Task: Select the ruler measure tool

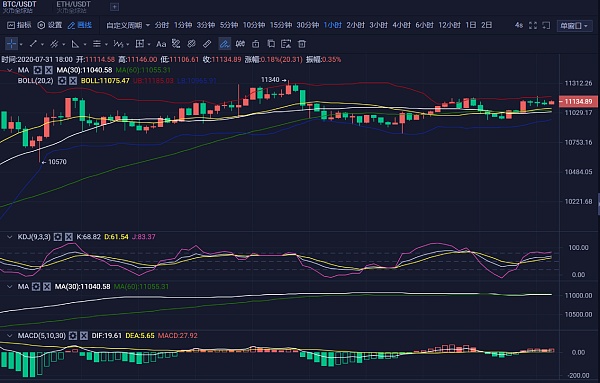Action: coord(207,44)
